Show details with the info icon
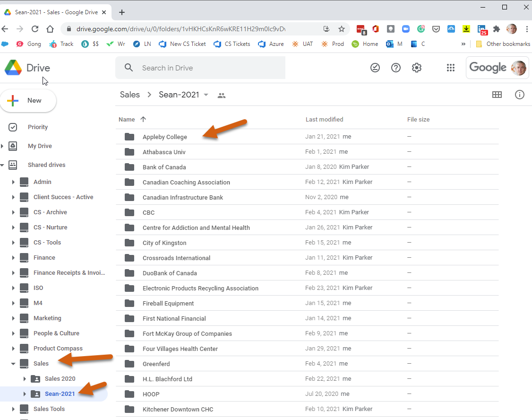 click(520, 95)
